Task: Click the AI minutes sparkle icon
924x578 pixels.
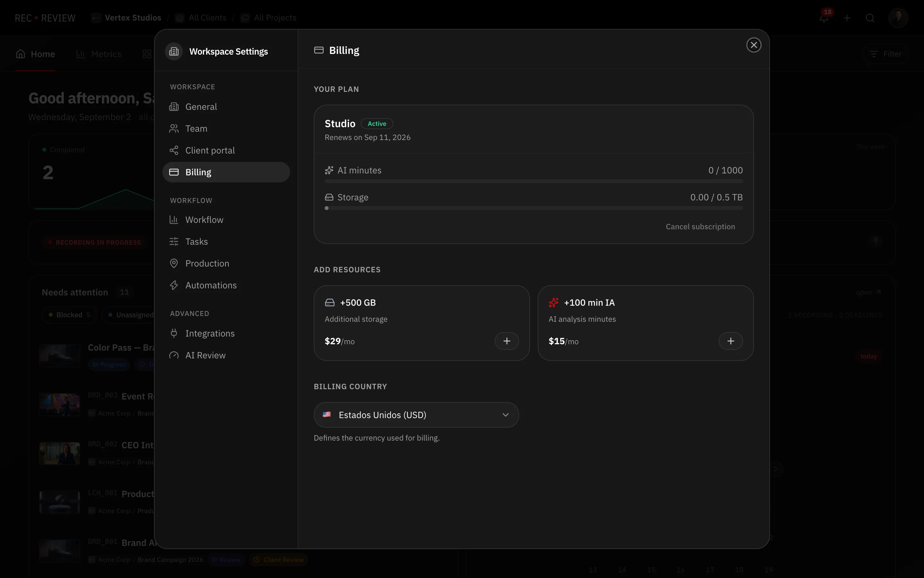Action: 329,170
